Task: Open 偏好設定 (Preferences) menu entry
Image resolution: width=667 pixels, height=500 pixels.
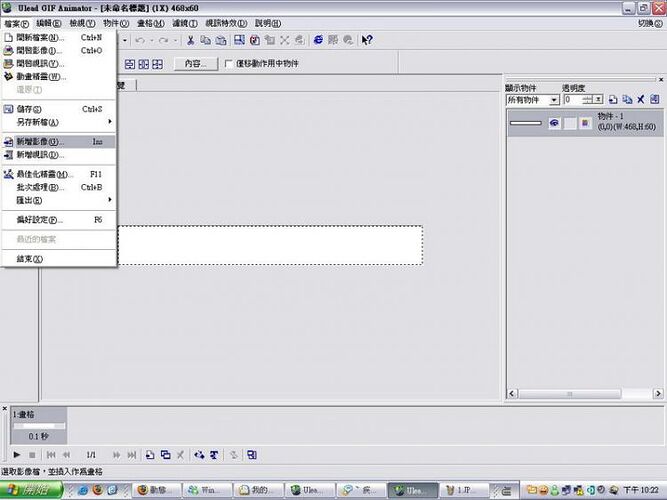Action: point(59,220)
